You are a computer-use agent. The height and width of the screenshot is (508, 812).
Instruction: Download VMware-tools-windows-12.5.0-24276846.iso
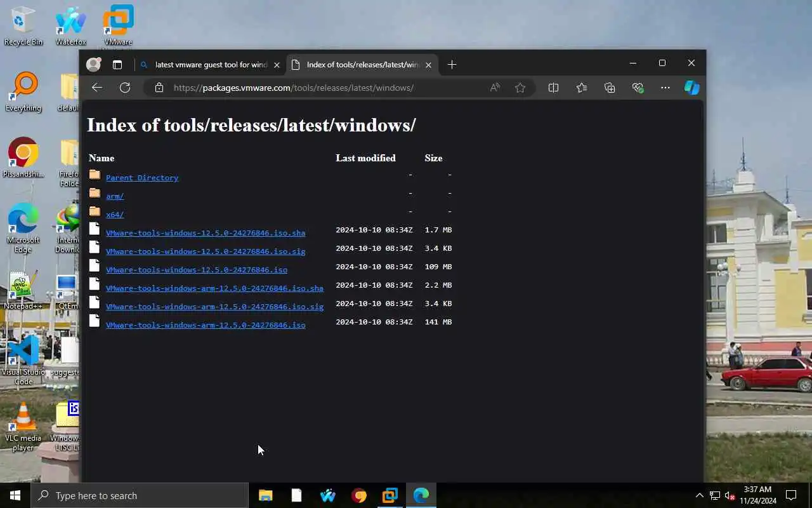point(197,270)
